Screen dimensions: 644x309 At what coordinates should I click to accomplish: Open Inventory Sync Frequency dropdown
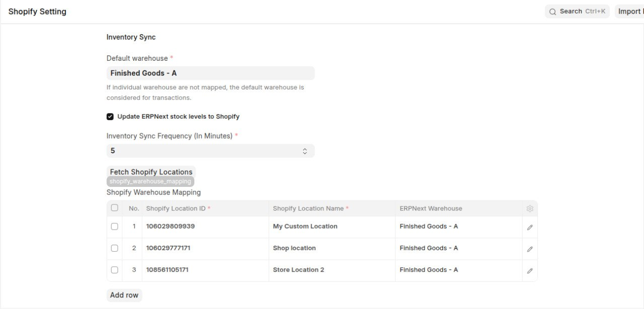[x=210, y=151]
